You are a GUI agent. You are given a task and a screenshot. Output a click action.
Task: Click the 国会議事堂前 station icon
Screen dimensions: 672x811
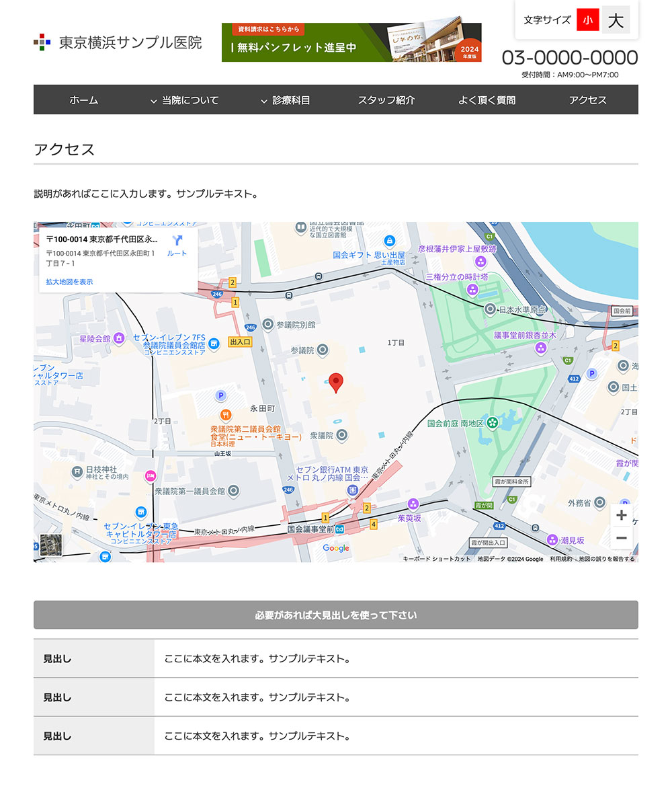340,529
